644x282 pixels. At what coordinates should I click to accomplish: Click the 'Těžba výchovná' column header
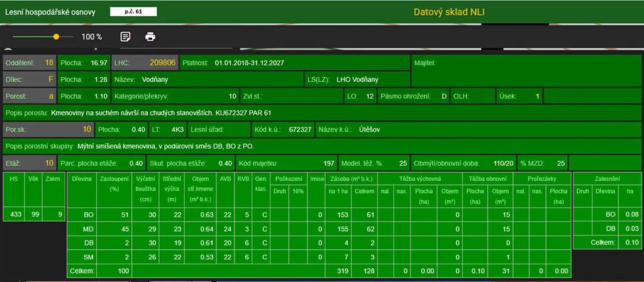419,179
